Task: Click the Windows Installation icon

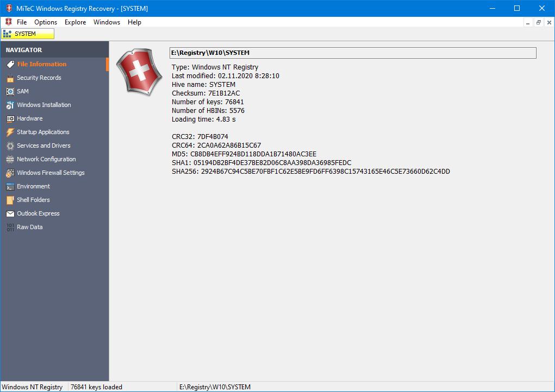Action: click(10, 105)
